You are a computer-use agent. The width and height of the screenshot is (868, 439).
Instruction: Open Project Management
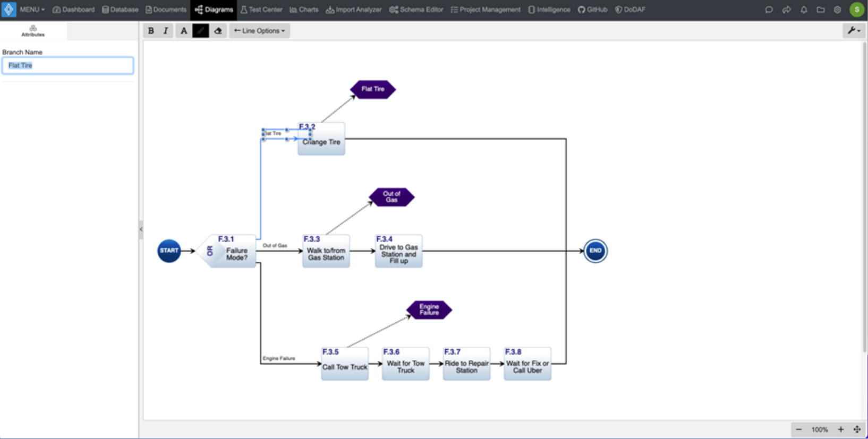pyautogui.click(x=486, y=10)
